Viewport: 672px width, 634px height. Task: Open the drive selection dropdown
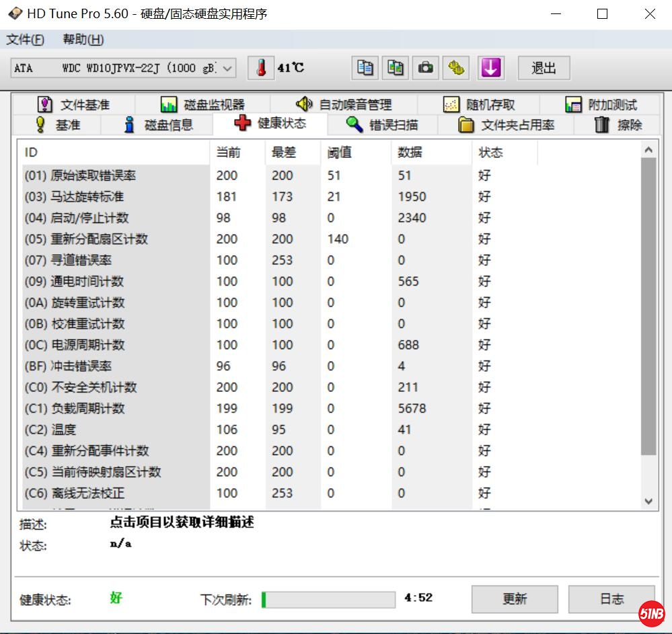[227, 67]
